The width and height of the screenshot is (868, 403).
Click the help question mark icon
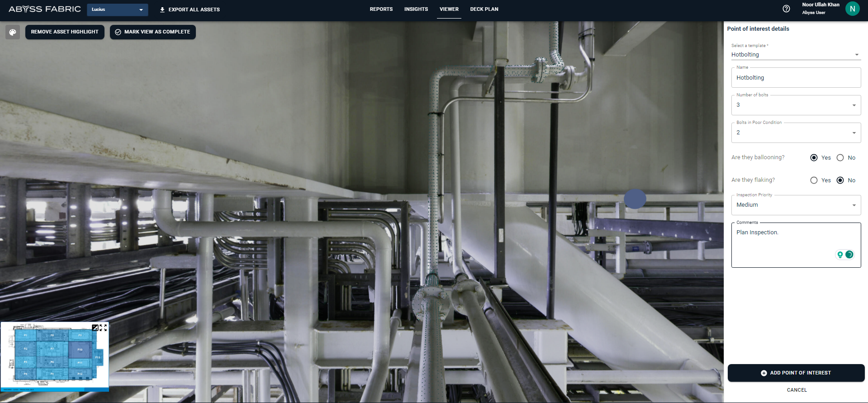[786, 9]
